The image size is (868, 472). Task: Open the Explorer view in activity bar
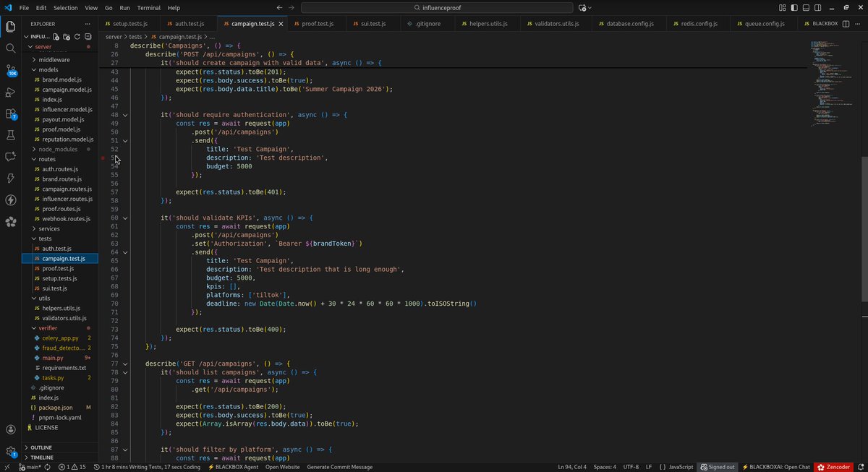click(x=11, y=27)
